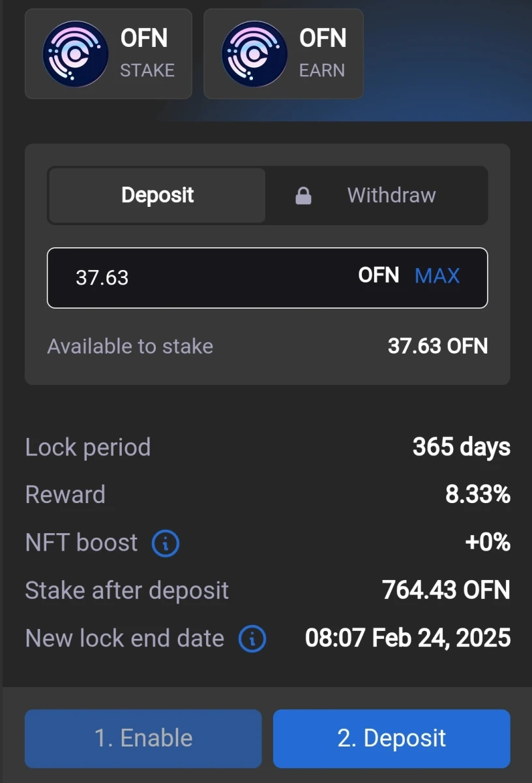This screenshot has height=783, width=532.
Task: Focus the 37.63 amount input field
Action: tap(267, 277)
